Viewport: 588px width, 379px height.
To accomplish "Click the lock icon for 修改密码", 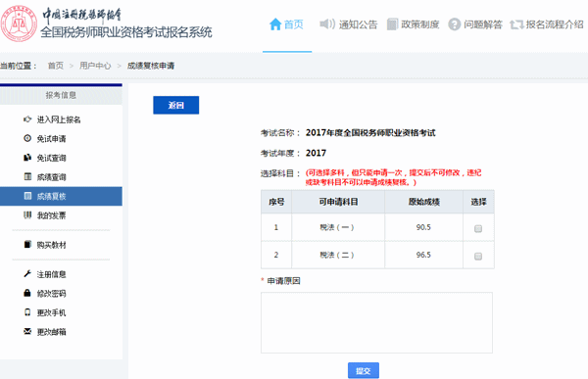I will tap(27, 293).
